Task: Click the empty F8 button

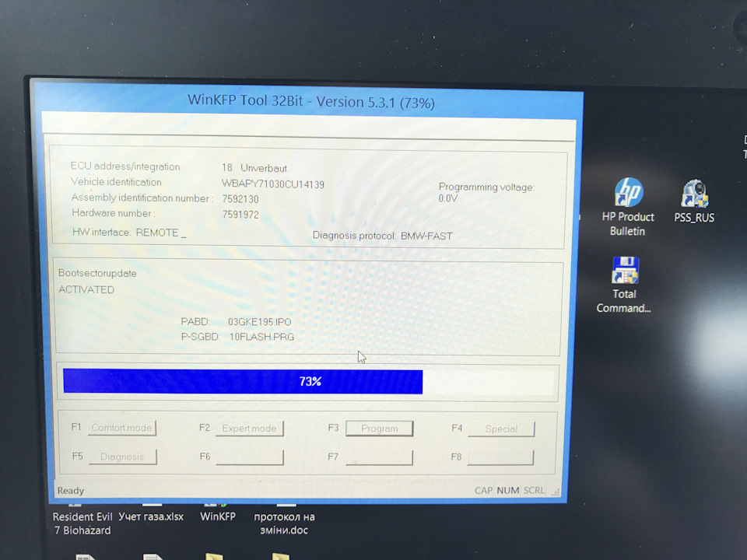Action: 500,458
